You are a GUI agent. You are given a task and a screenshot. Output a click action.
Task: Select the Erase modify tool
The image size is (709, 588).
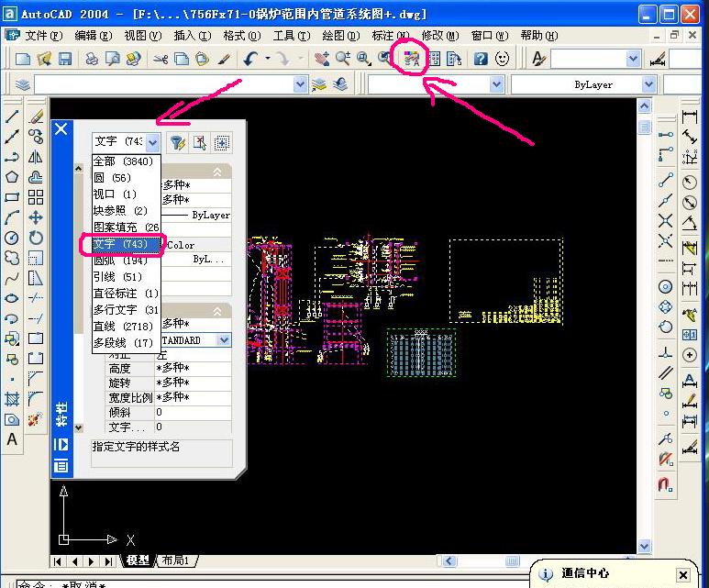[x=36, y=116]
